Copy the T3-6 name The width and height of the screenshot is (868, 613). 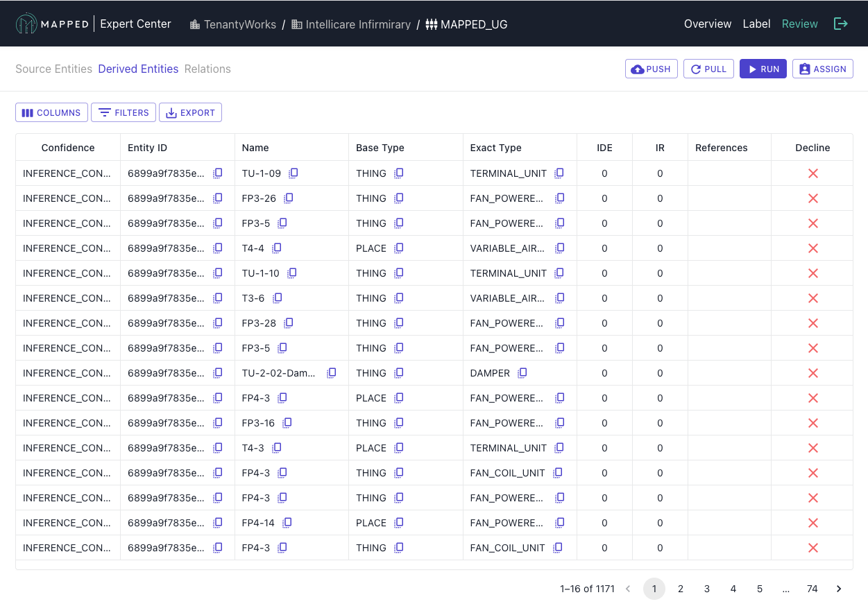[278, 297]
